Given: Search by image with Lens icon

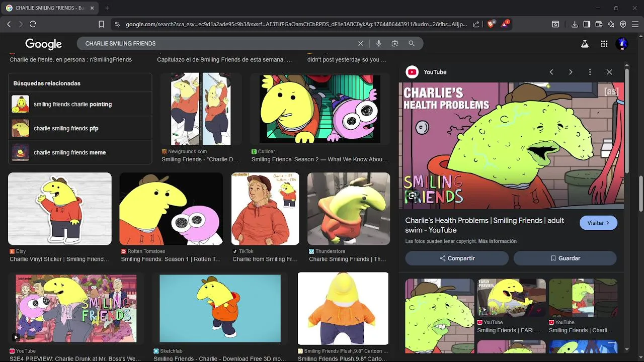Looking at the screenshot, I should (x=395, y=44).
